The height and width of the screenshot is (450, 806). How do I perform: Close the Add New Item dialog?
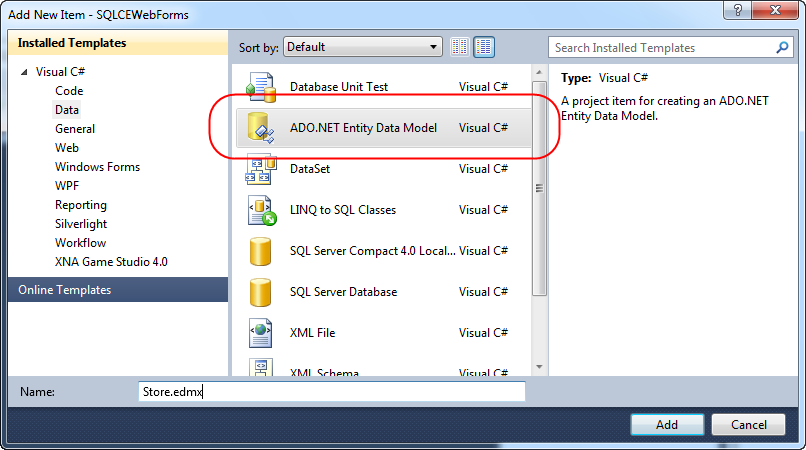(x=775, y=10)
